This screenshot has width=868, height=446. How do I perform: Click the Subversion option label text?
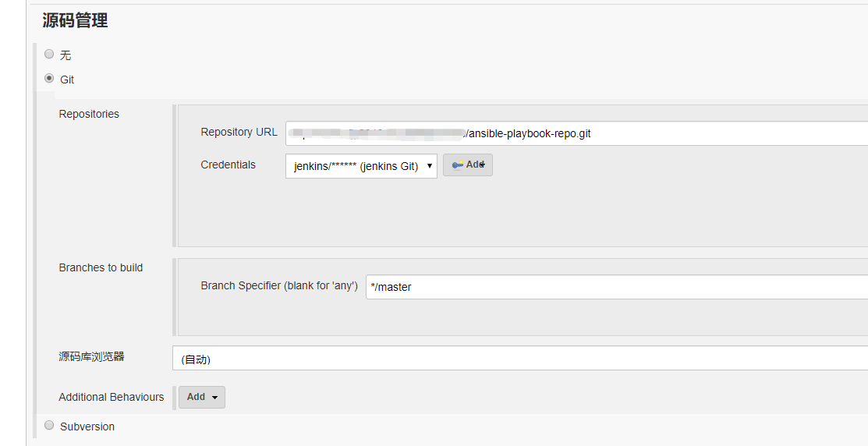[x=87, y=427]
